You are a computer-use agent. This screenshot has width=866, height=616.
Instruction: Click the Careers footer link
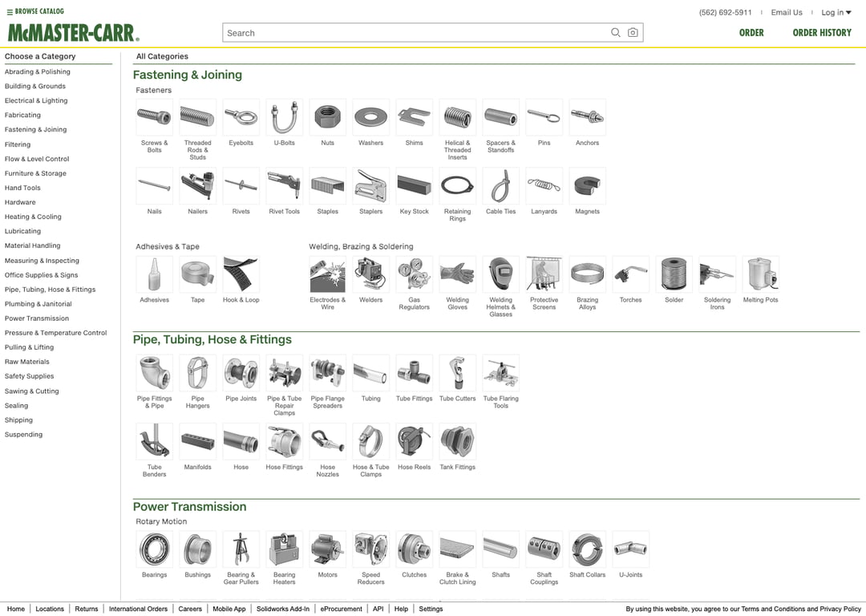click(190, 609)
